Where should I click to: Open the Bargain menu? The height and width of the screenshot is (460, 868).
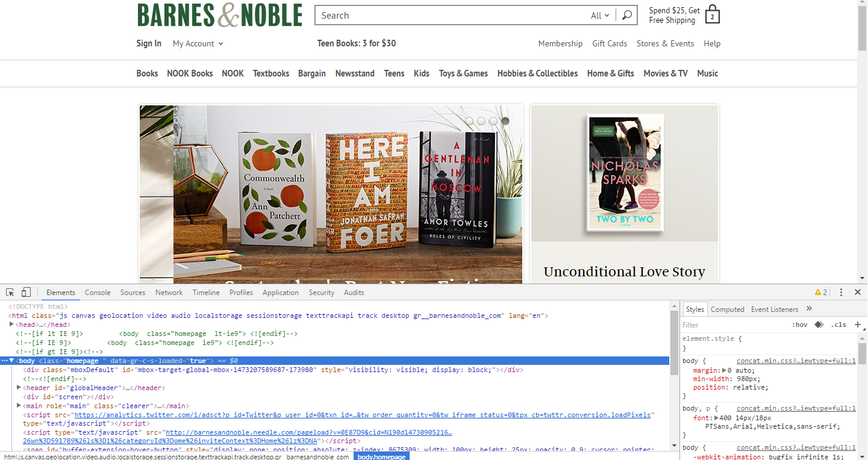tap(312, 73)
